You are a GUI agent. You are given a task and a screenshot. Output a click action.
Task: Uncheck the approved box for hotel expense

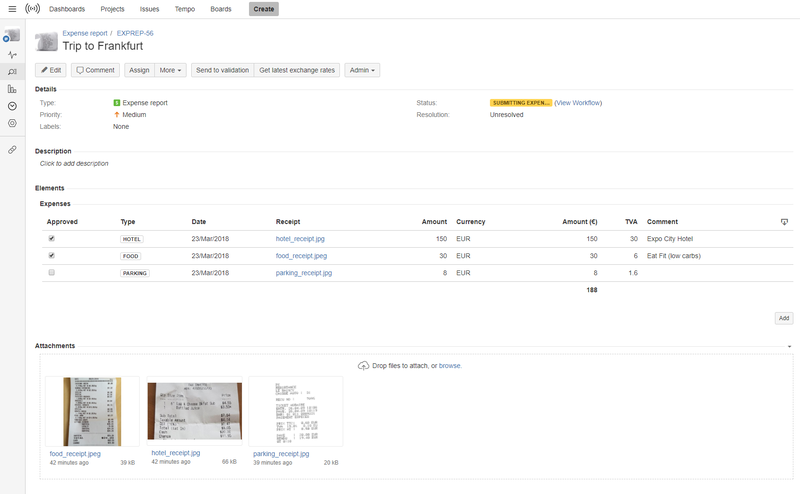[x=51, y=239]
